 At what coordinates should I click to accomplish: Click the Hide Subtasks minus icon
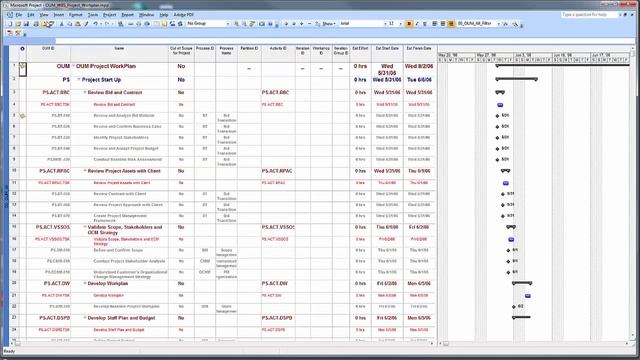tap(309, 24)
